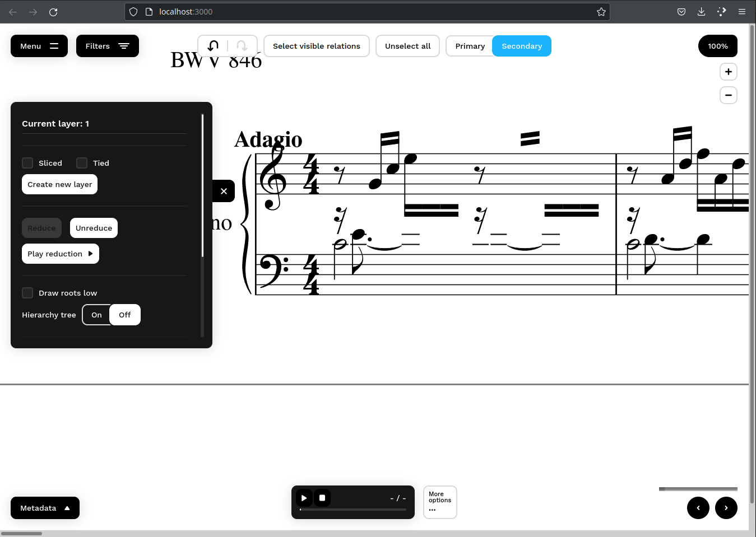Image resolution: width=756 pixels, height=537 pixels.
Task: Expand the Metadata panel
Action: pos(45,508)
